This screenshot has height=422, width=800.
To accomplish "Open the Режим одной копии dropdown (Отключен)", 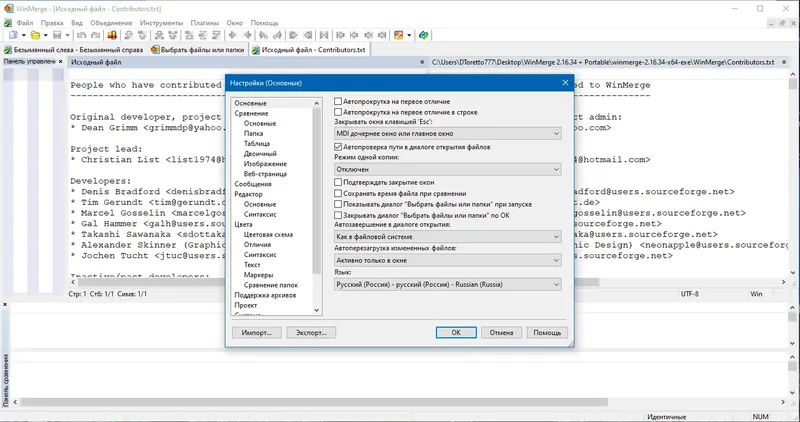I will [x=447, y=169].
